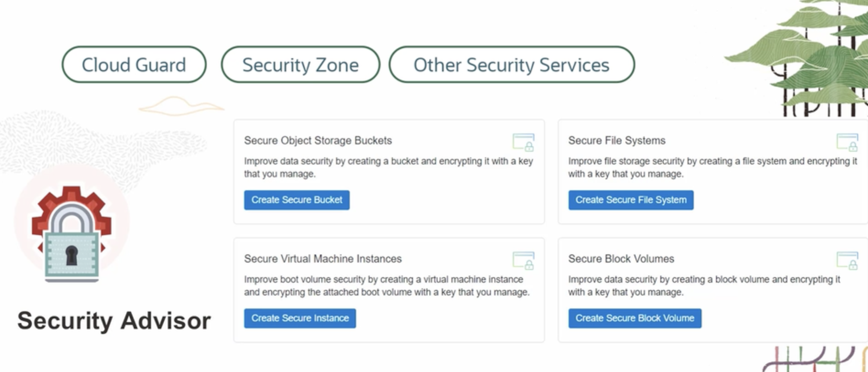This screenshot has width=868, height=372.
Task: Open the Other Security Services tab
Action: click(511, 65)
